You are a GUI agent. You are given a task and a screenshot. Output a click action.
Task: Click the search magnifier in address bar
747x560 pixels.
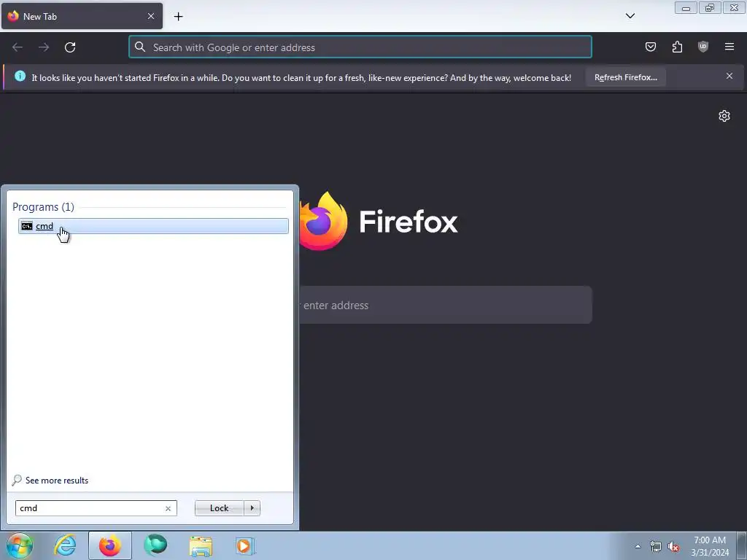pos(139,47)
